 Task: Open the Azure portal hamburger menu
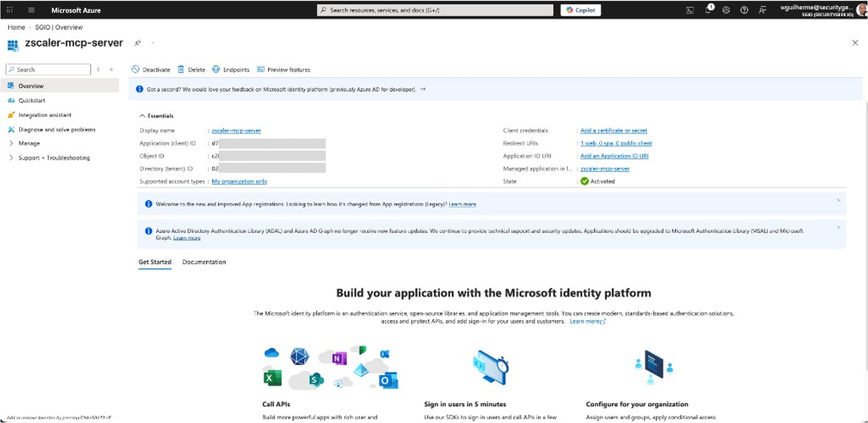[x=31, y=10]
